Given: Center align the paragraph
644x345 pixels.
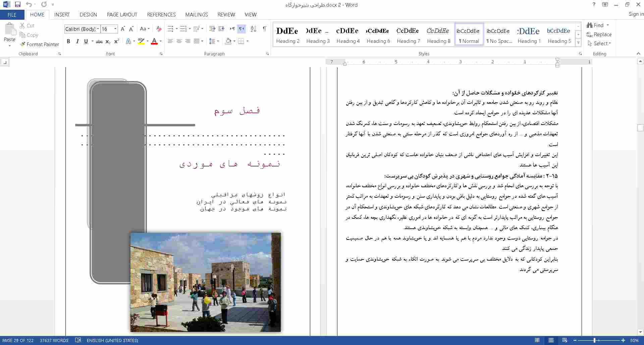Looking at the screenshot, I should pyautogui.click(x=179, y=41).
